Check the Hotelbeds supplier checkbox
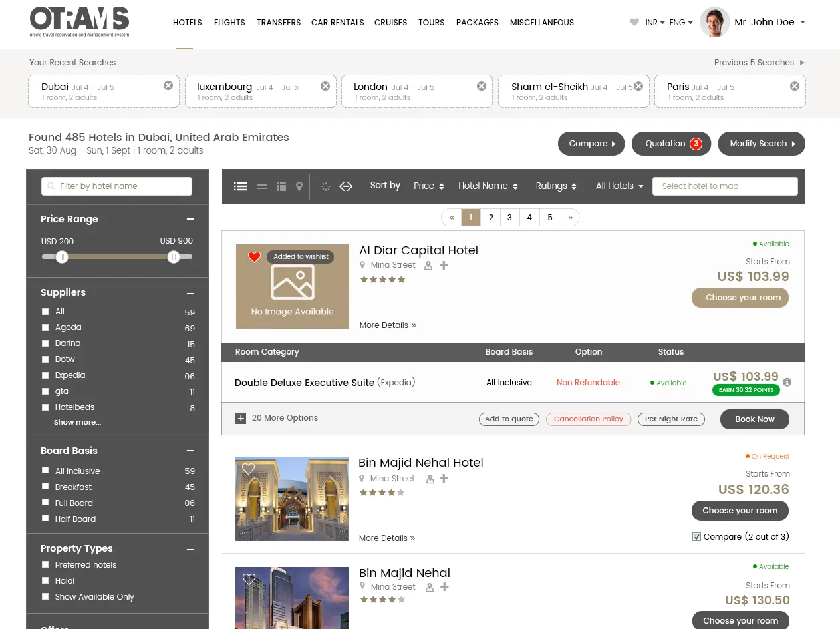Viewport: 840px width, 629px height. (x=45, y=407)
